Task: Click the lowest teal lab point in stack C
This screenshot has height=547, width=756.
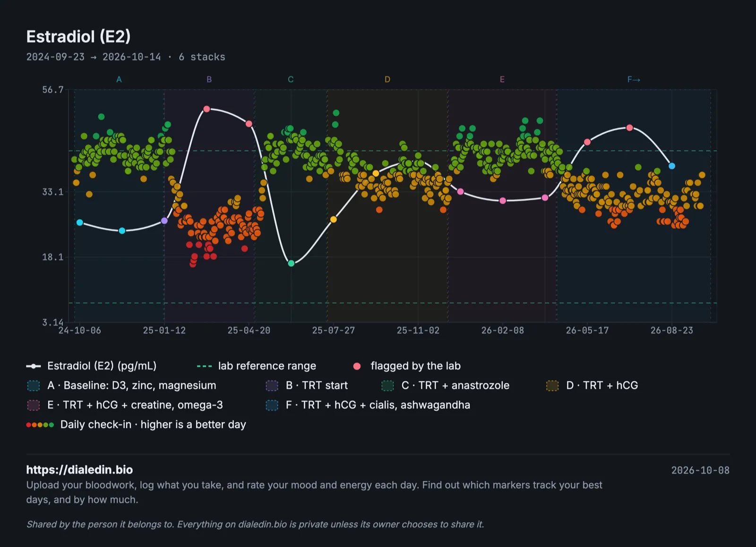Action: coord(291,263)
